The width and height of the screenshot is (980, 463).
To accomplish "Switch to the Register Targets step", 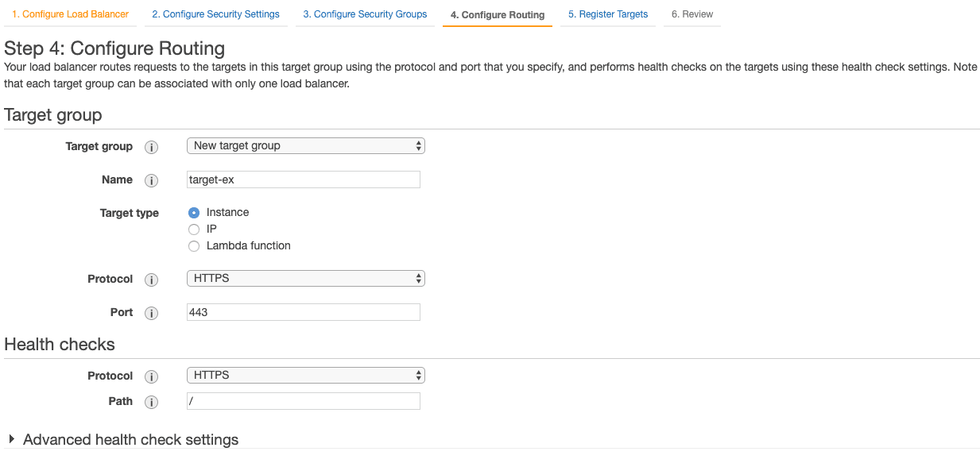I will coord(607,14).
